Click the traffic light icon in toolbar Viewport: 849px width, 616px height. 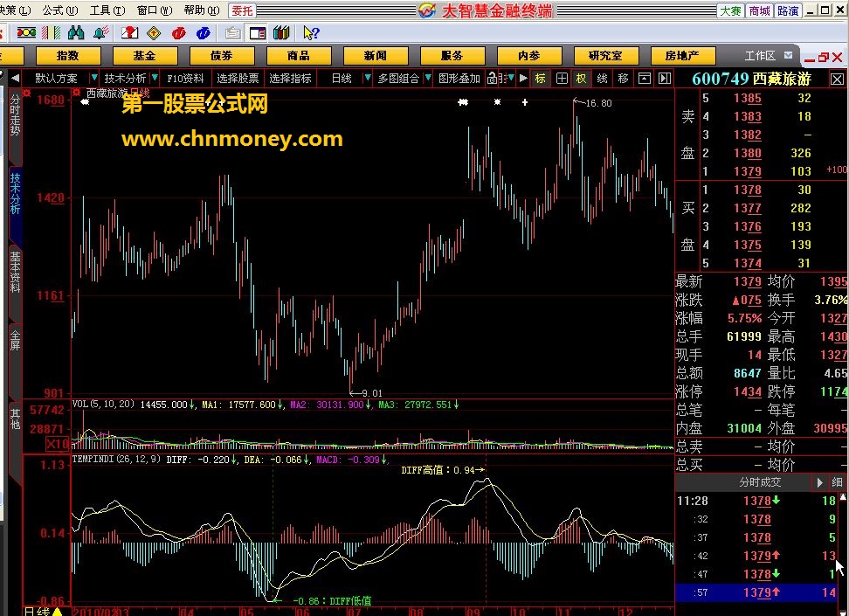pos(26,33)
